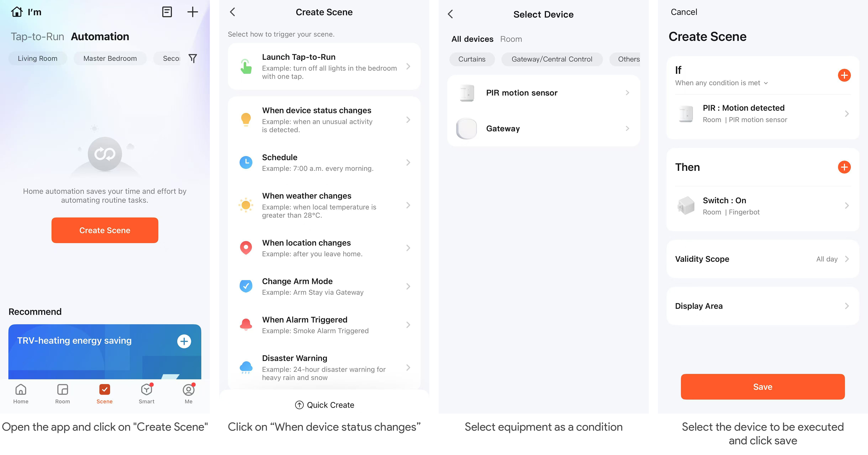Image resolution: width=868 pixels, height=455 pixels.
Task: Expand 'When any condition is met' dropdown
Action: click(721, 83)
